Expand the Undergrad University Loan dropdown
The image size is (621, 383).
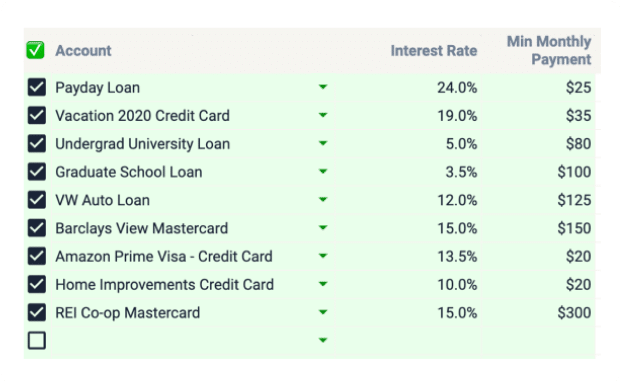pos(323,143)
